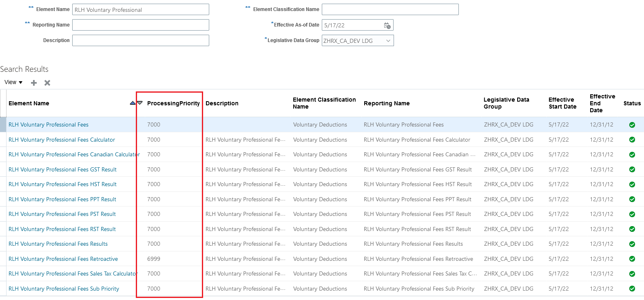Click the Element Classification Name field
Image resolution: width=644 pixels, height=300 pixels.
(x=390, y=9)
